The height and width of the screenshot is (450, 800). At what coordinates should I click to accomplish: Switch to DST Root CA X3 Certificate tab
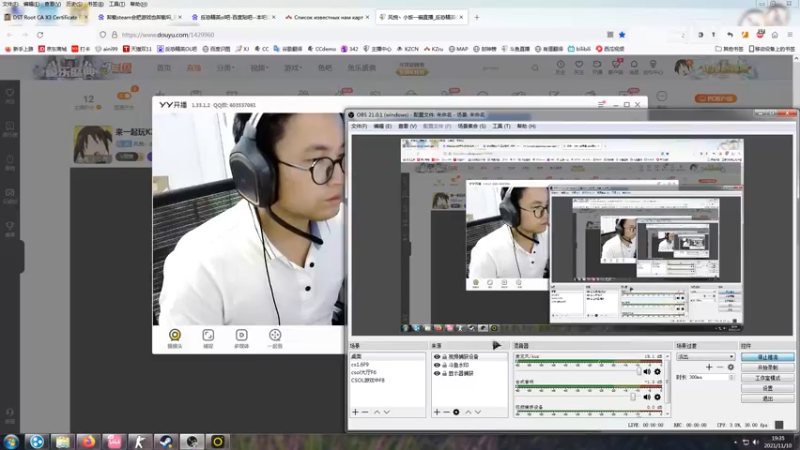pos(45,17)
